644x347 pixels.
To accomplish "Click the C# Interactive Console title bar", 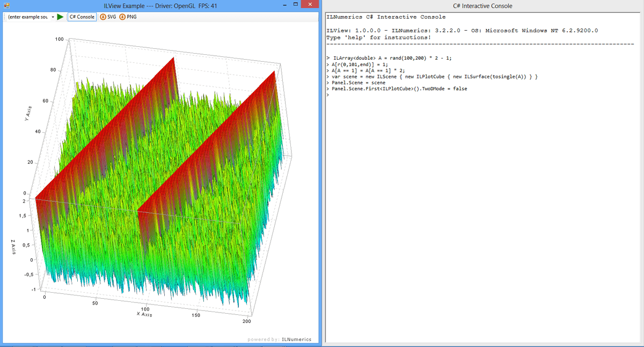I will (483, 5).
